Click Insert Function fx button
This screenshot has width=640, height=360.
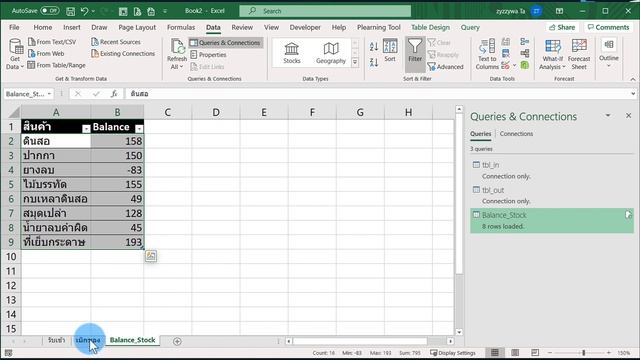[x=114, y=94]
